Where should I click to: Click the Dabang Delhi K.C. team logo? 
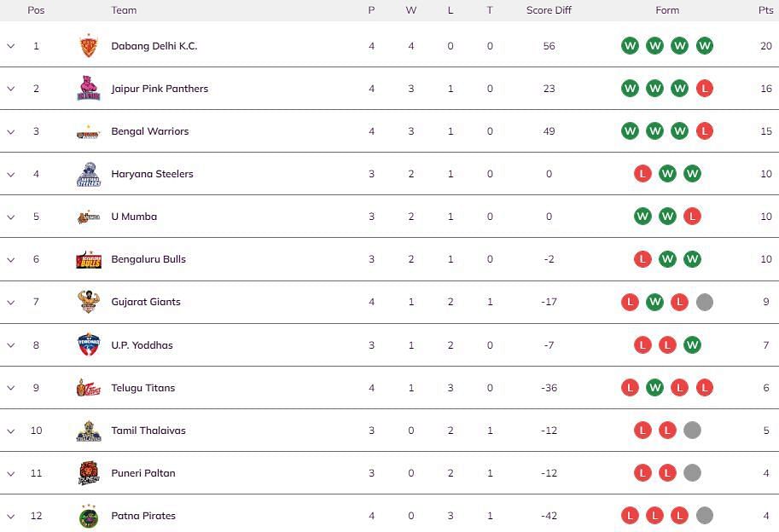pyautogui.click(x=89, y=46)
